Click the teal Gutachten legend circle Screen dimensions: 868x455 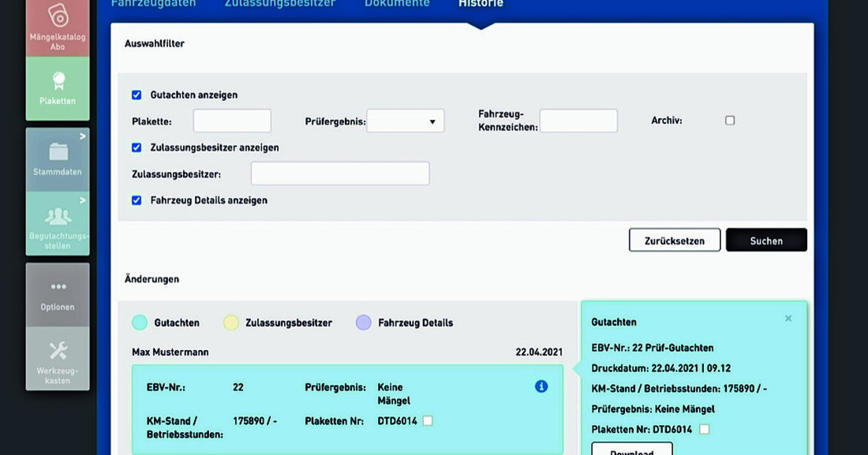pos(140,323)
